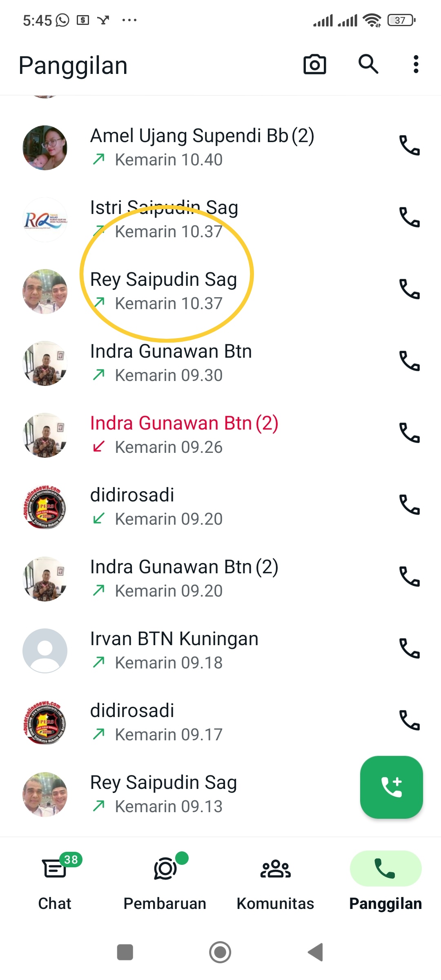
Task: Tap phone icon beside Istri Saipudin Sag
Action: 409,218
